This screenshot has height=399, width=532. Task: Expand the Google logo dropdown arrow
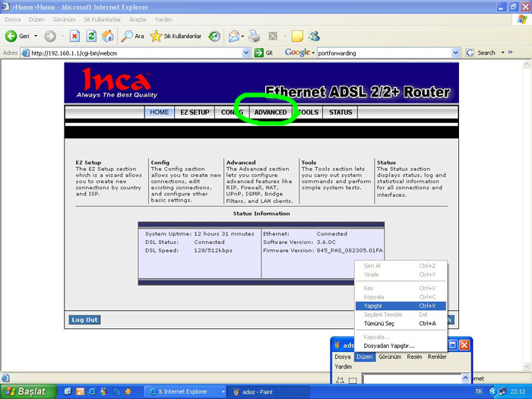coord(313,53)
